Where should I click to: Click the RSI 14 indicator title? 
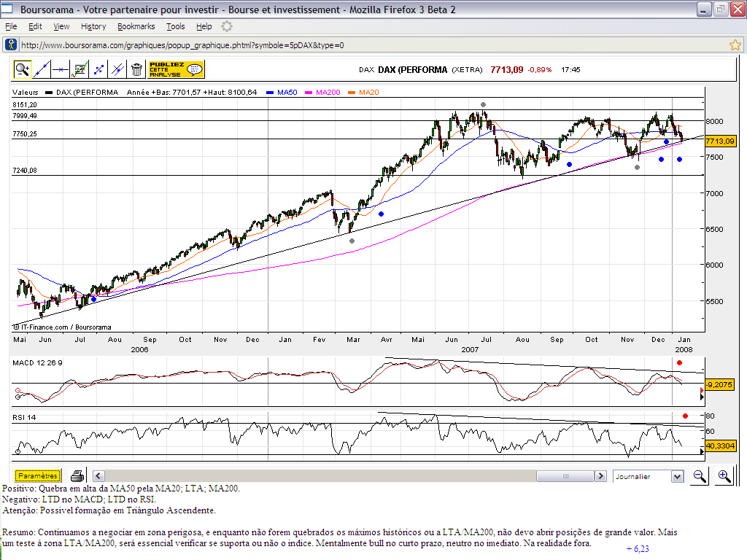click(24, 418)
